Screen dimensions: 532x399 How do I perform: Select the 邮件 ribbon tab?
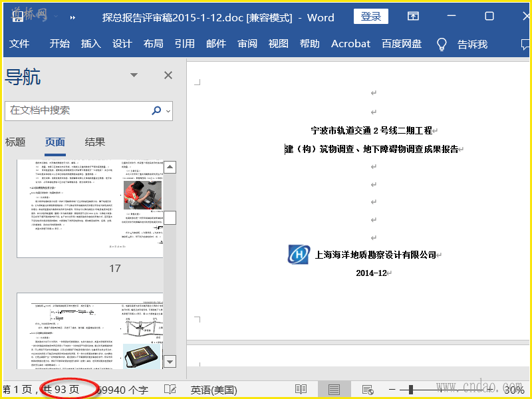pyautogui.click(x=216, y=44)
